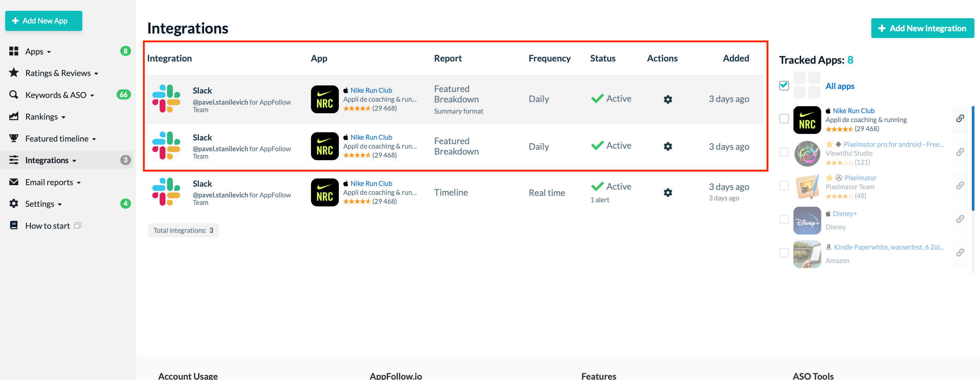
Task: Click Slack logo in Summary format row
Action: click(166, 99)
